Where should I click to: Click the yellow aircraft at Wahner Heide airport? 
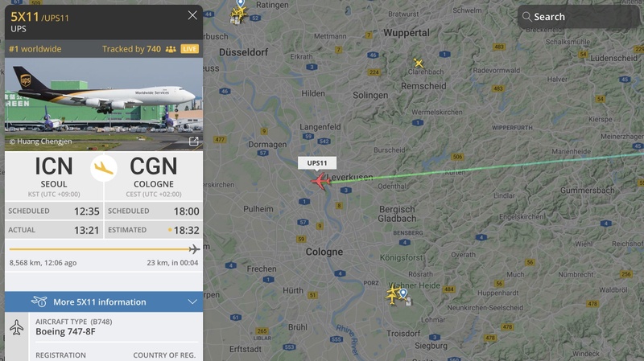point(393,294)
